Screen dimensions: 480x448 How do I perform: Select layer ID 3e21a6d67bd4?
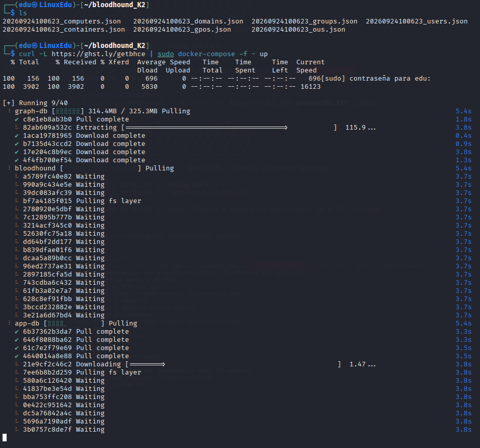(x=47, y=315)
